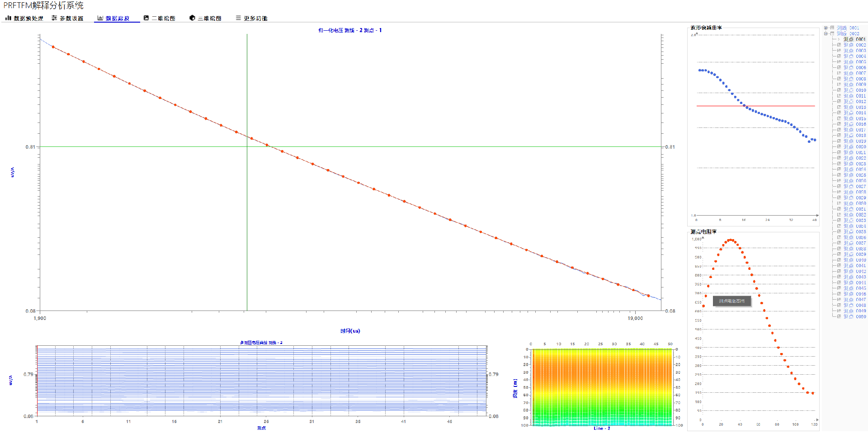Click the gray legend button on resistivity chart
868x433 pixels.
click(731, 301)
